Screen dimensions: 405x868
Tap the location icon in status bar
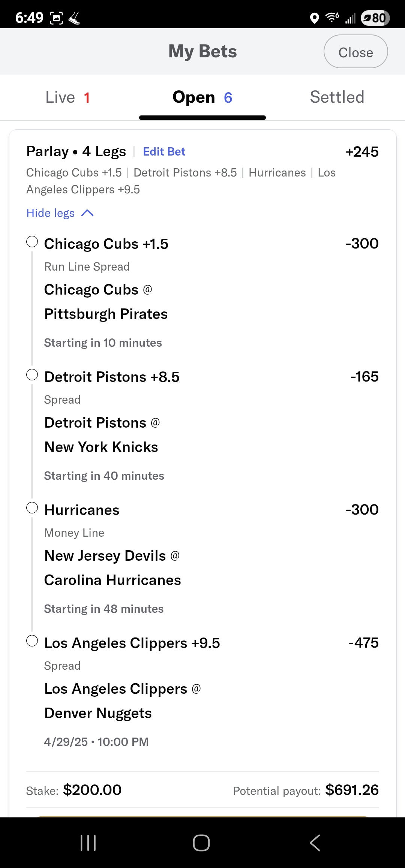(315, 18)
